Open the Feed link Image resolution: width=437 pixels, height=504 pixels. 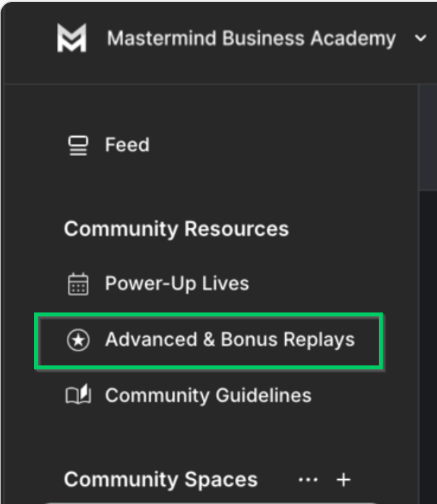128,144
